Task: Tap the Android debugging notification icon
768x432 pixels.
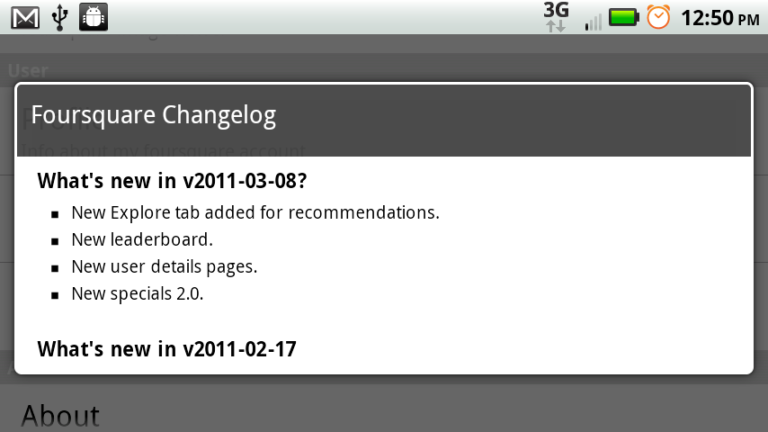Action: (94, 18)
